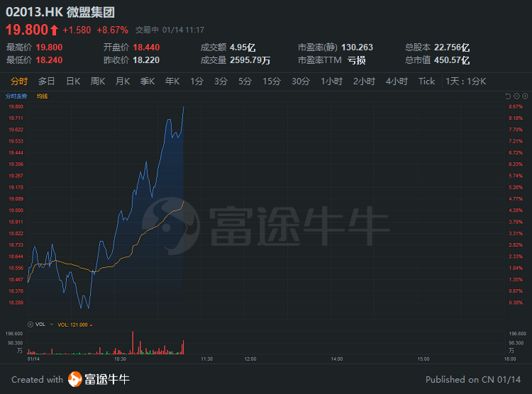Click the 最低价 18.240 value
The width and height of the screenshot is (532, 394).
pyautogui.click(x=49, y=60)
